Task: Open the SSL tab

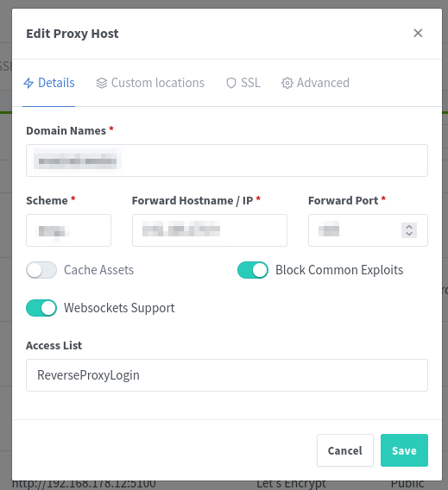Action: 243,83
